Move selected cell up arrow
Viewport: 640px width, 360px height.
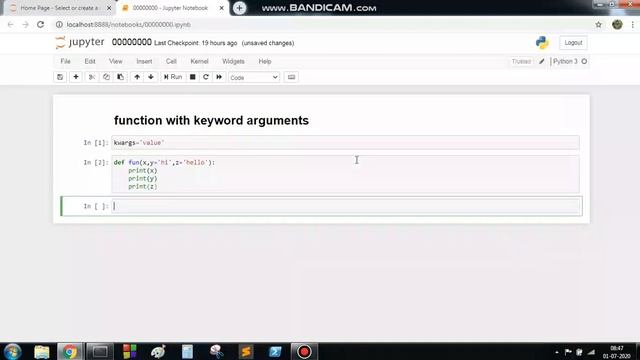point(137,77)
